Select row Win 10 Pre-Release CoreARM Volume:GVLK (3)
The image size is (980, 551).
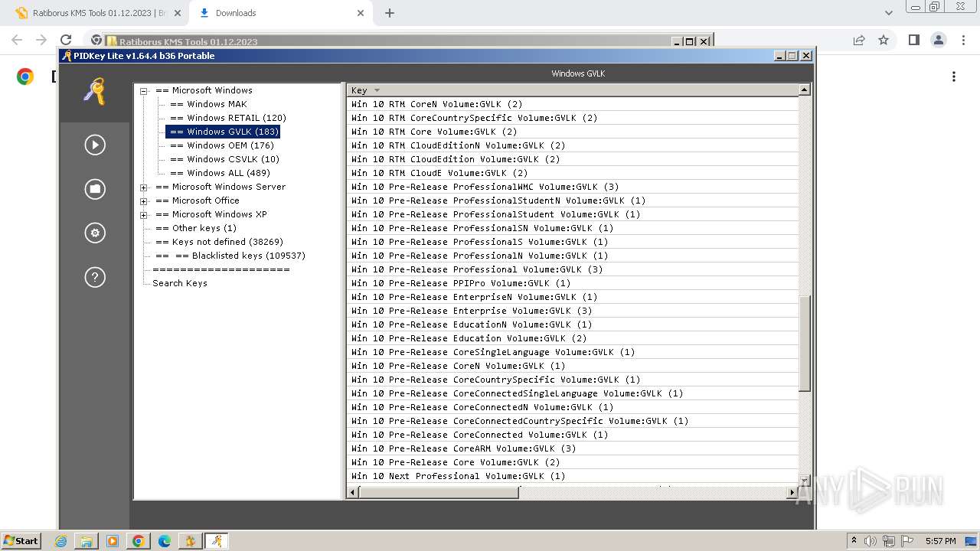tap(573, 448)
